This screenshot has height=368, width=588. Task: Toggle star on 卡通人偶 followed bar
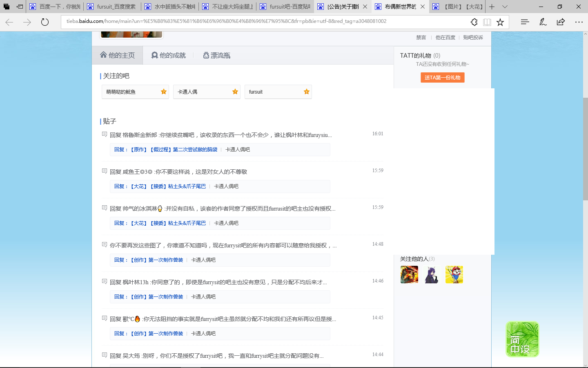[235, 92]
